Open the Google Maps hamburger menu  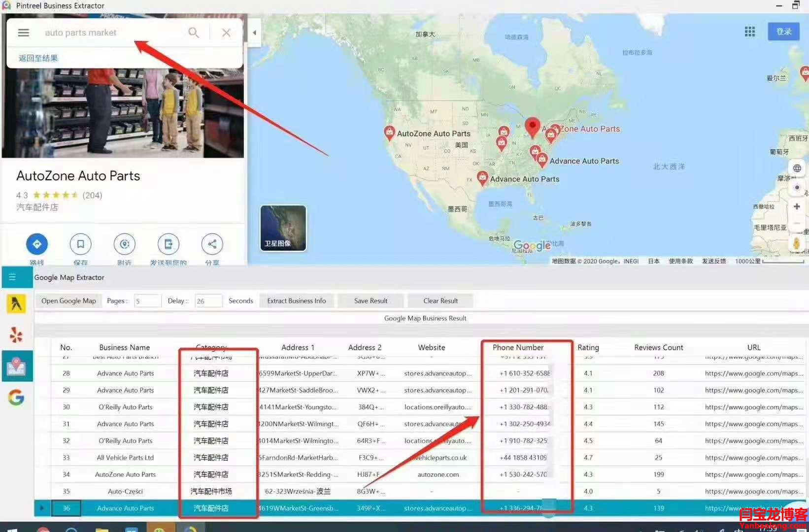pyautogui.click(x=23, y=33)
